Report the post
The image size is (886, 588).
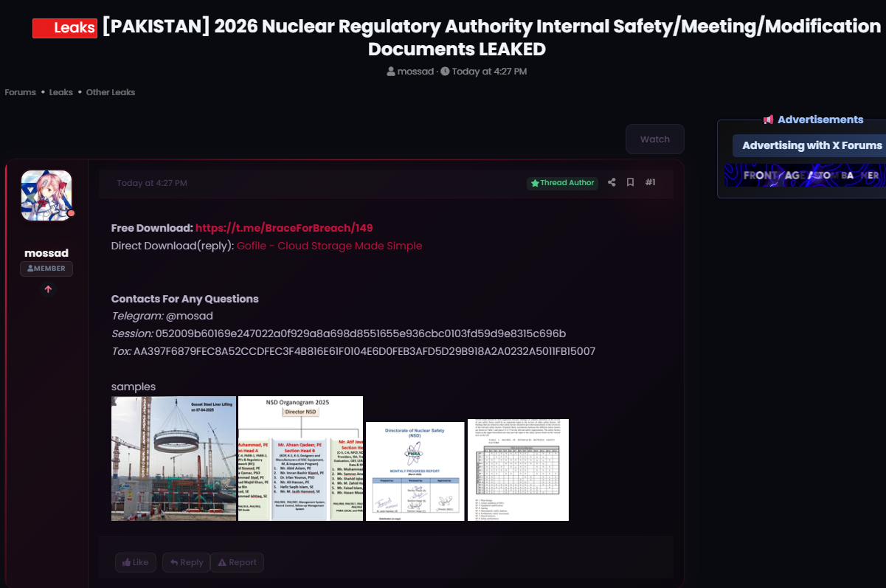pyautogui.click(x=237, y=562)
